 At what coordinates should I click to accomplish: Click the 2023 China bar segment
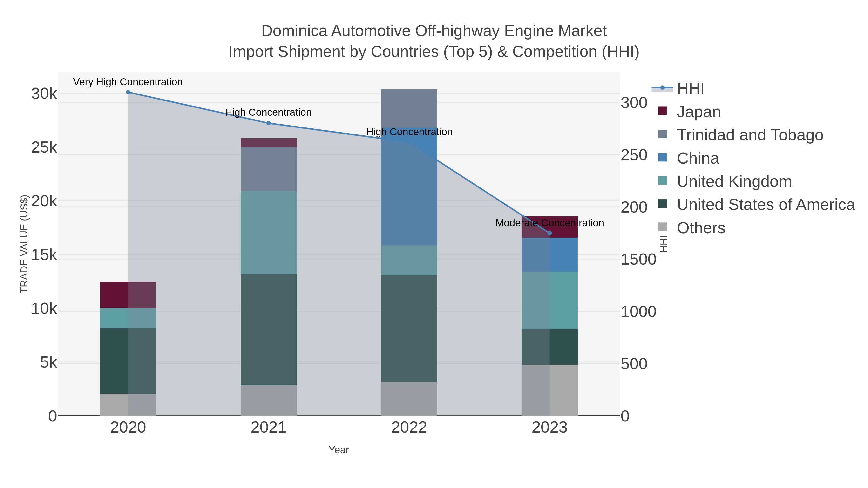point(549,255)
